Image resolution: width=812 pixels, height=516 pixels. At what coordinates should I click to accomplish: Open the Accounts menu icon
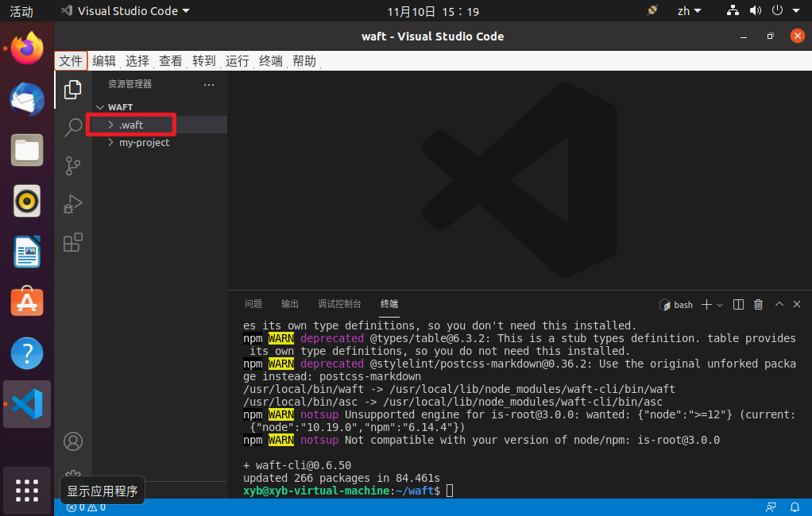73,441
